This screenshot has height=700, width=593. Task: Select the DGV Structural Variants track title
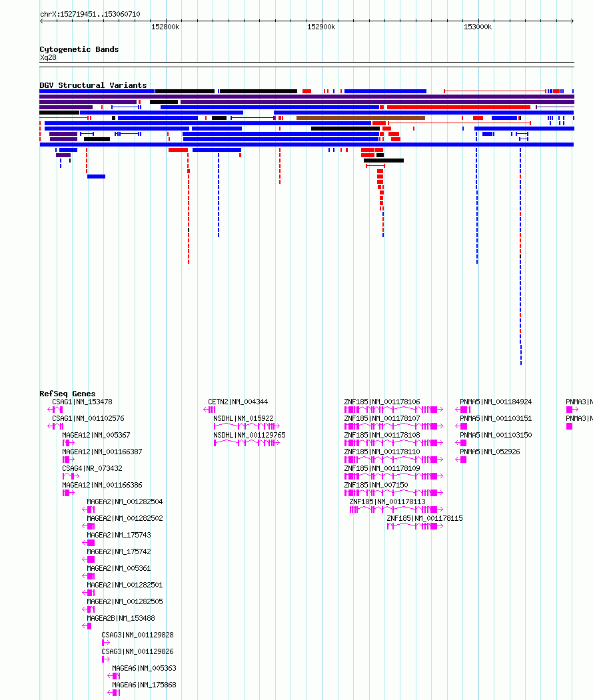tap(93, 85)
